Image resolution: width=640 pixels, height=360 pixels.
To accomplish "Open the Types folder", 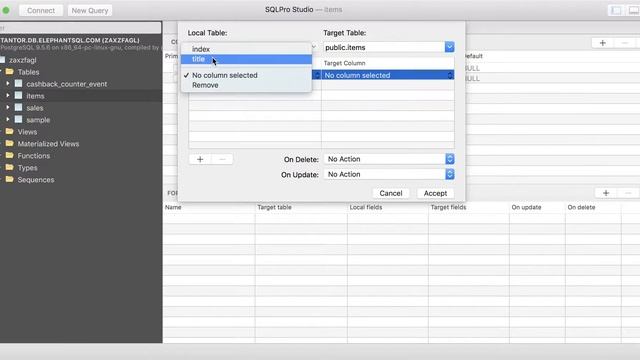I will [x=27, y=168].
